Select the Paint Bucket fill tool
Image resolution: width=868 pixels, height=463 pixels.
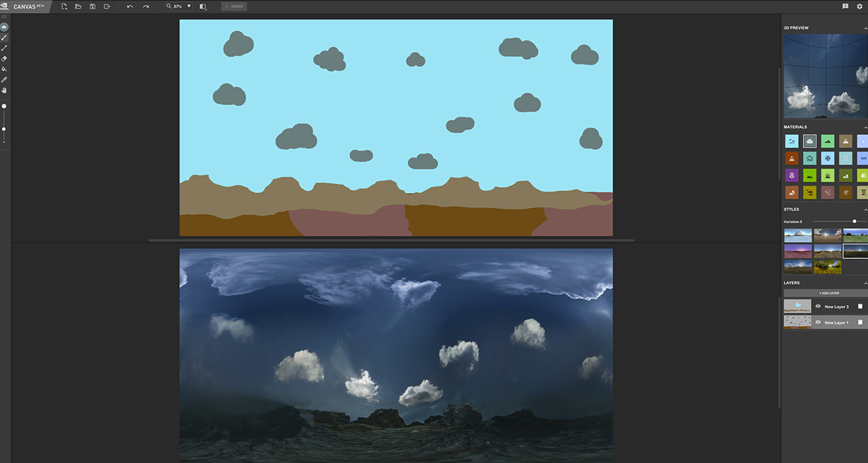click(x=4, y=69)
